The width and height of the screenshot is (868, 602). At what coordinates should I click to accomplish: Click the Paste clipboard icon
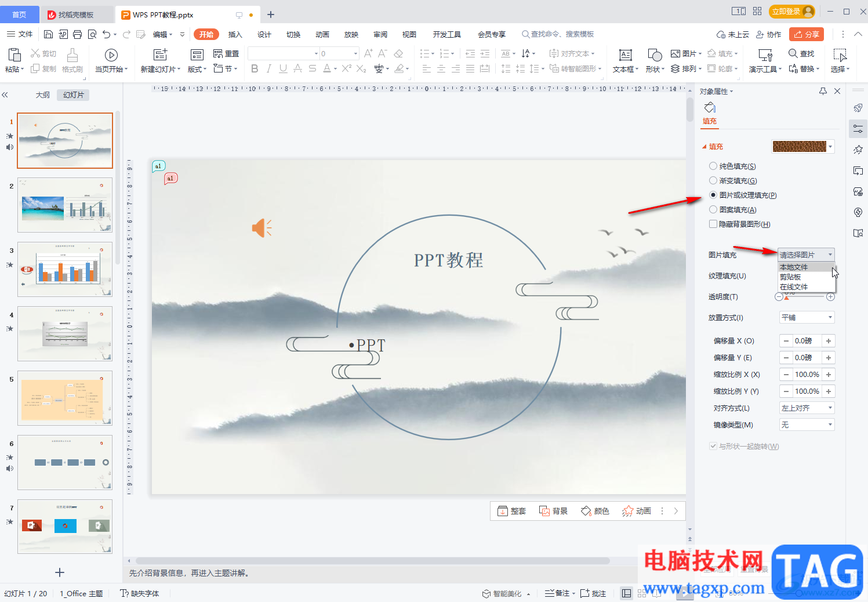(14, 55)
